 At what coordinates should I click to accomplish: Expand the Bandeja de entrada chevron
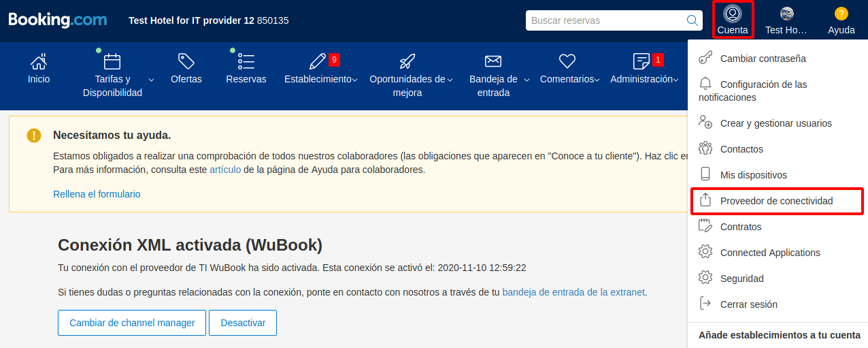(527, 80)
